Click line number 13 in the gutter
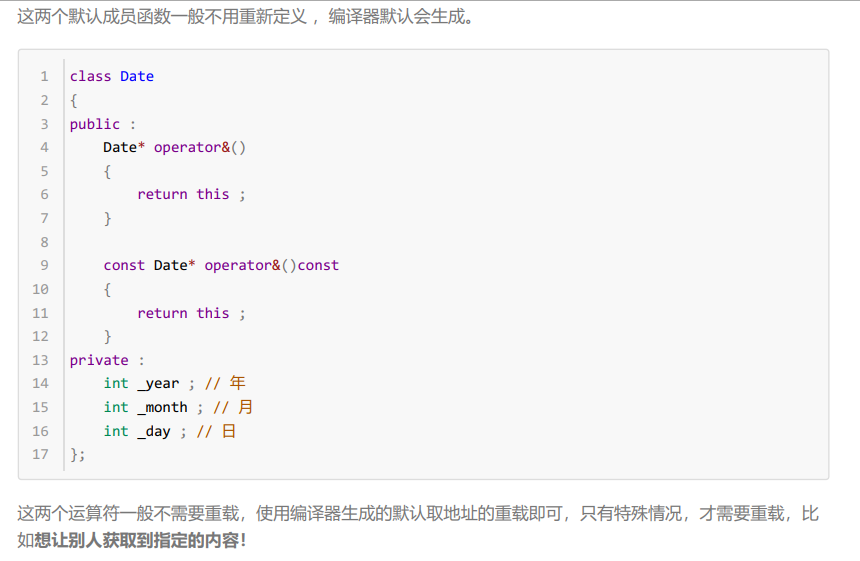860x561 pixels. [41, 360]
